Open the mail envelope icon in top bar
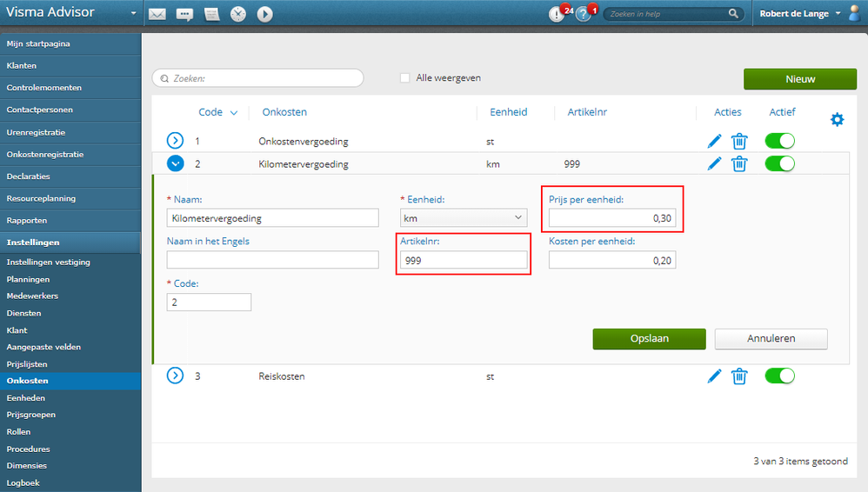 [157, 14]
